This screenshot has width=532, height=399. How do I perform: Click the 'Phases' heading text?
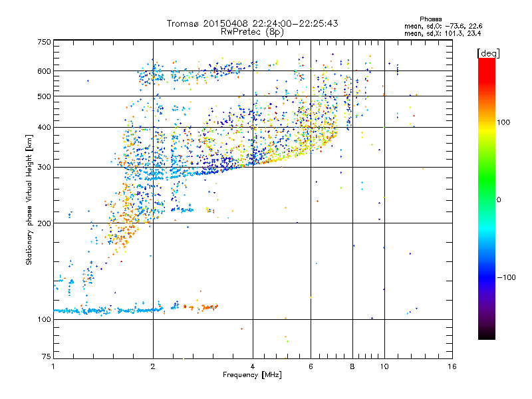pyautogui.click(x=430, y=19)
